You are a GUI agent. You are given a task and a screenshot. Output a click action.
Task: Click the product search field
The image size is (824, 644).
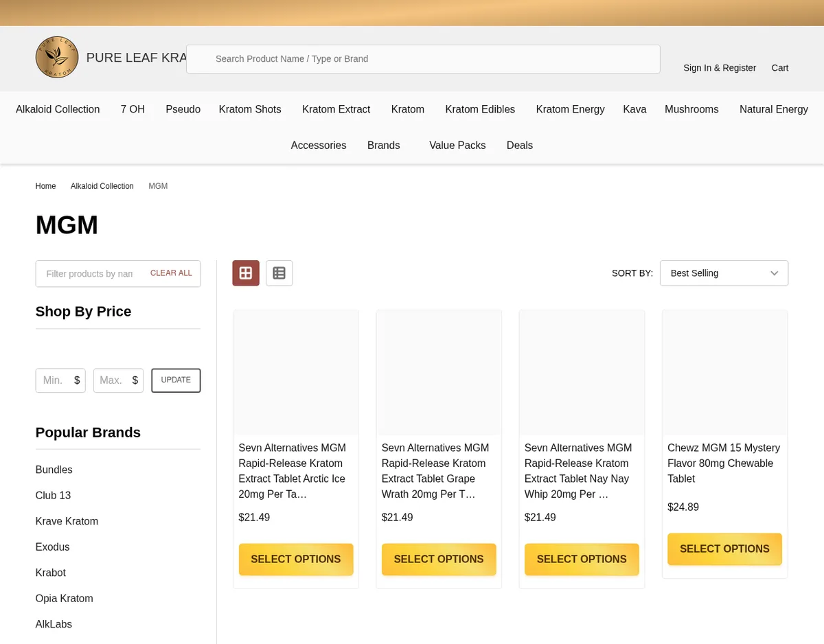click(x=423, y=59)
